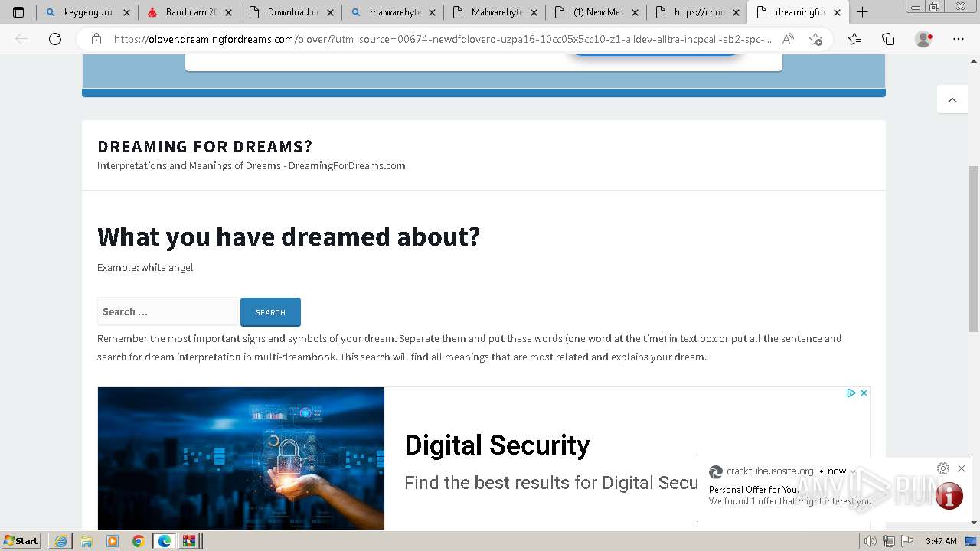Click the Digital Security ad headline
This screenshot has height=551, width=980.
(x=497, y=445)
